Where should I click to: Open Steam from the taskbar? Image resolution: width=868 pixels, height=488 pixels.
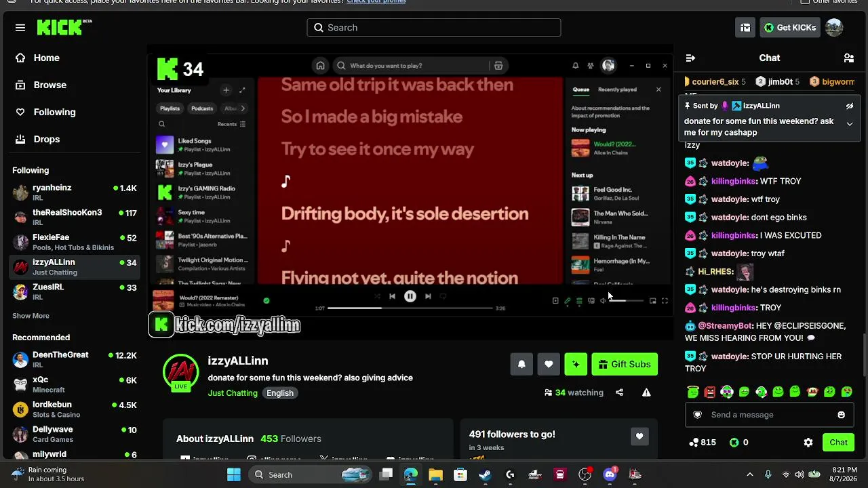coord(485,474)
